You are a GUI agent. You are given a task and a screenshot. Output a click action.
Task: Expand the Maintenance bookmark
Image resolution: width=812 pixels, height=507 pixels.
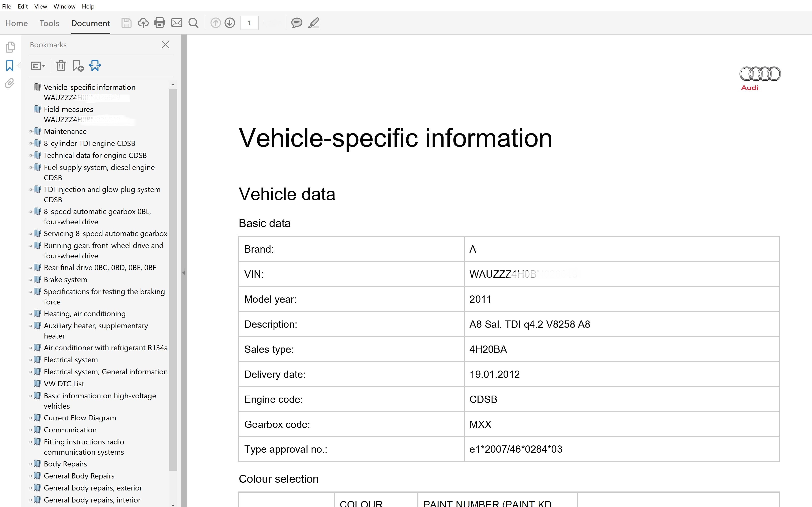pos(31,131)
